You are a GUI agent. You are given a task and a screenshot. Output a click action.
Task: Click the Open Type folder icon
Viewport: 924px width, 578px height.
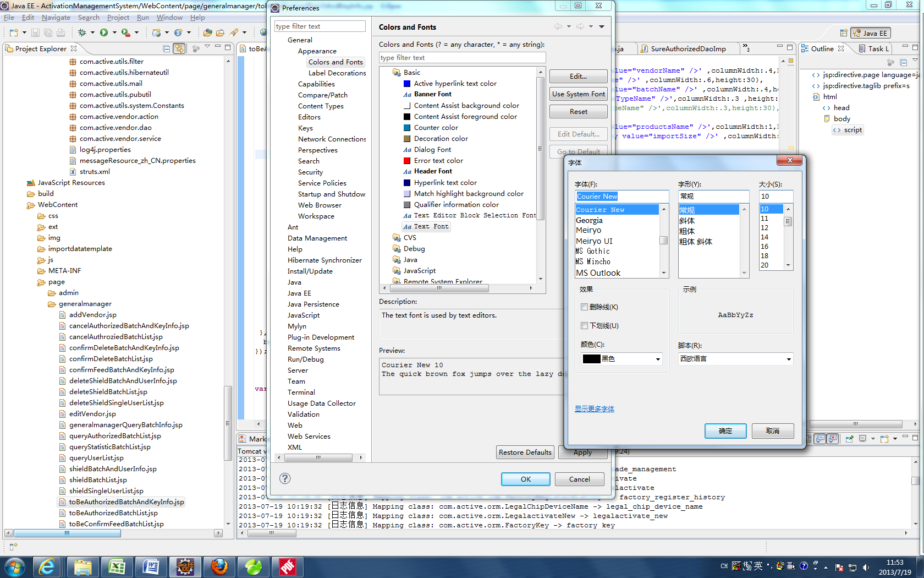coord(208,33)
